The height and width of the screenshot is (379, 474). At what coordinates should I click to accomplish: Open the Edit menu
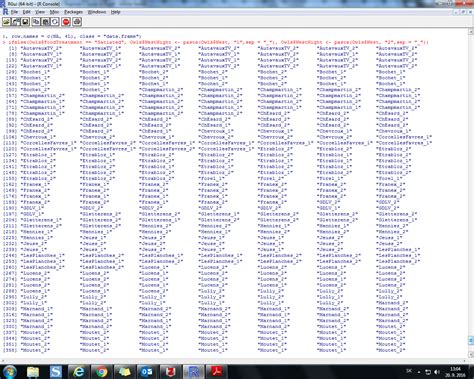[26, 12]
